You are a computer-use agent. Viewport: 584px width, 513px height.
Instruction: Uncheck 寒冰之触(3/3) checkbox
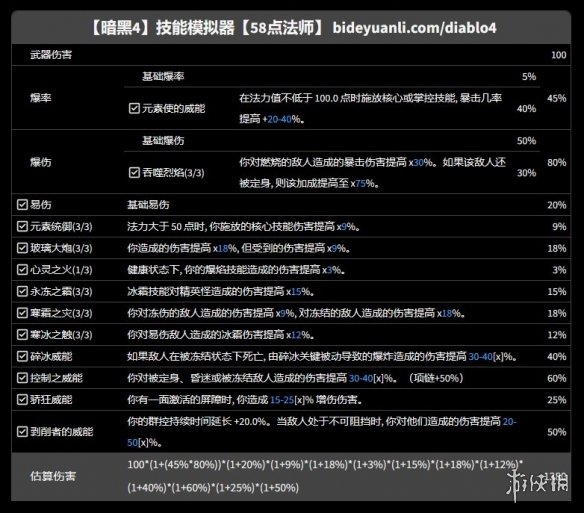(x=22, y=334)
